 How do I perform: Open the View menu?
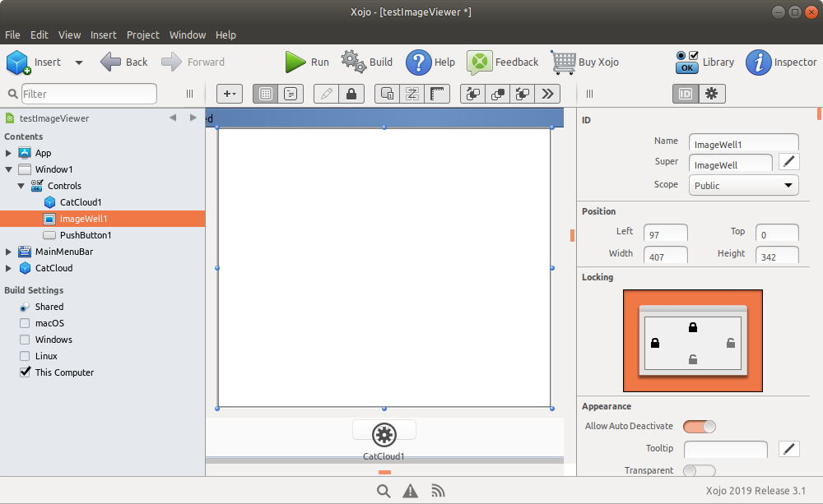point(69,35)
